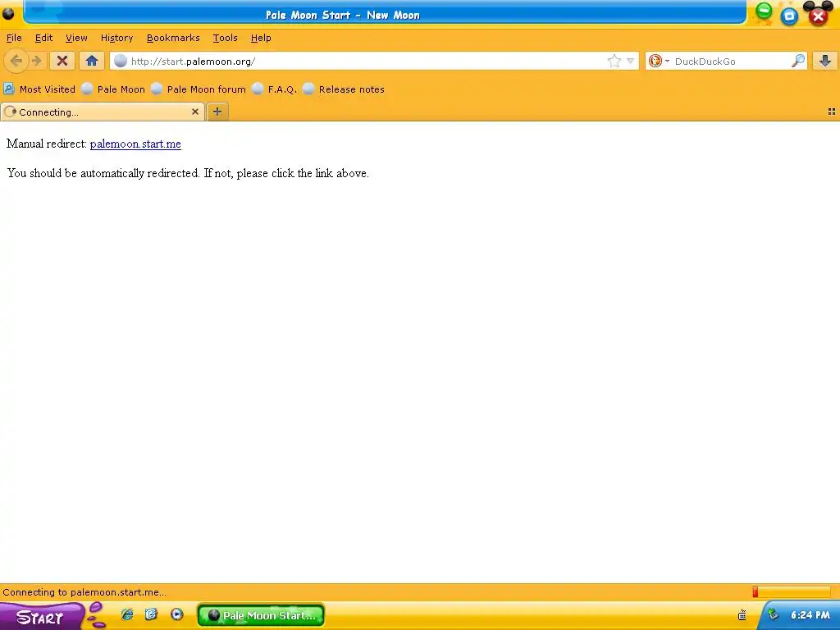Open the Pale Moon forum bookmark
This screenshot has width=840, height=630.
coord(199,89)
